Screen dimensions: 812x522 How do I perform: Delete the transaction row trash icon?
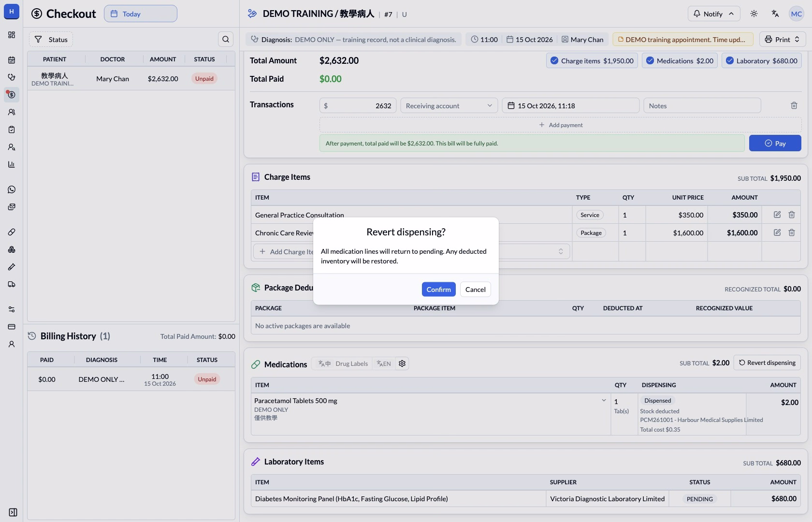pyautogui.click(x=794, y=105)
